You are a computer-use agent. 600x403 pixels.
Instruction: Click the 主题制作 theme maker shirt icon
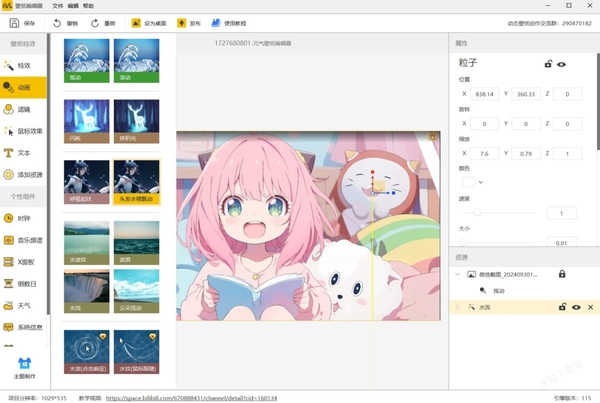(24, 363)
